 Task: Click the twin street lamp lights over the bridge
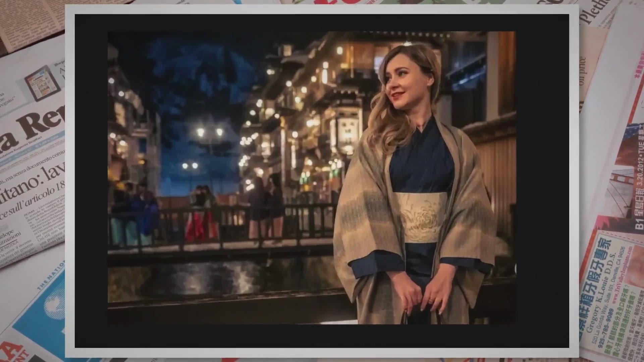[210, 132]
